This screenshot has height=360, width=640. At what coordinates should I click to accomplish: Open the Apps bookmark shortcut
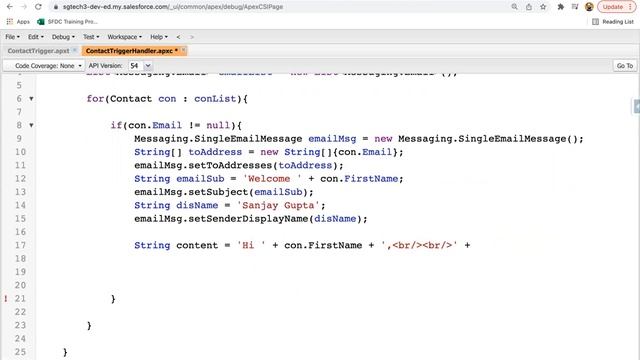coord(18,22)
